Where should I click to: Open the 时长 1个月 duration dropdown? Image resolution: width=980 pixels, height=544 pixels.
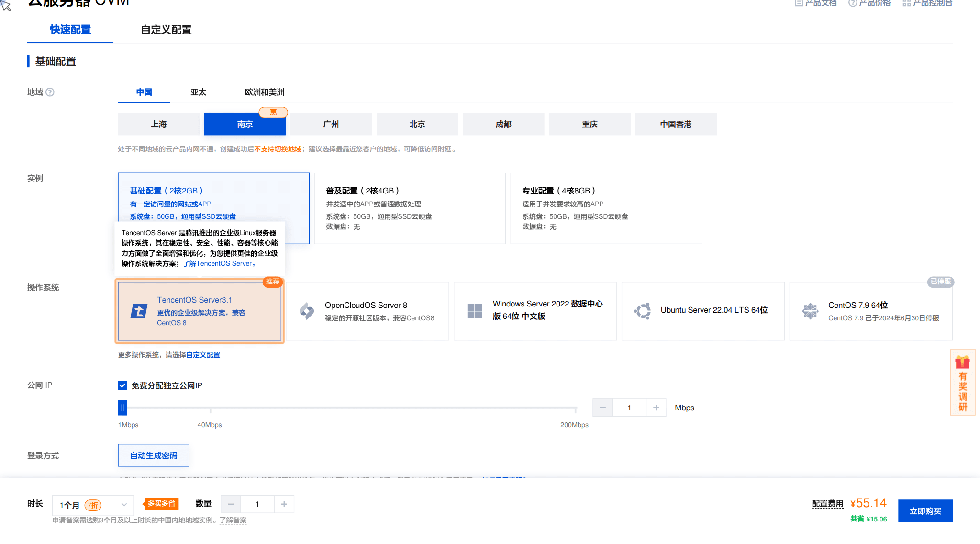93,505
